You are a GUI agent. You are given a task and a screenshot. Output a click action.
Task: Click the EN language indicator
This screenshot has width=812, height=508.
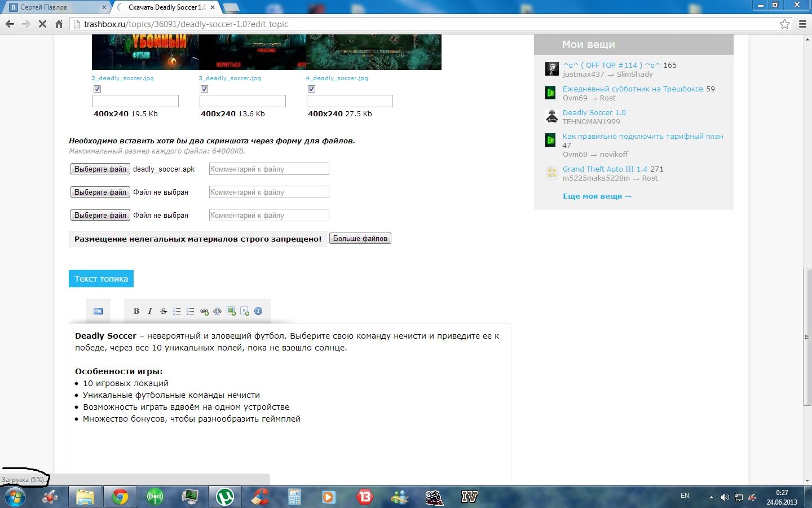[x=685, y=496]
